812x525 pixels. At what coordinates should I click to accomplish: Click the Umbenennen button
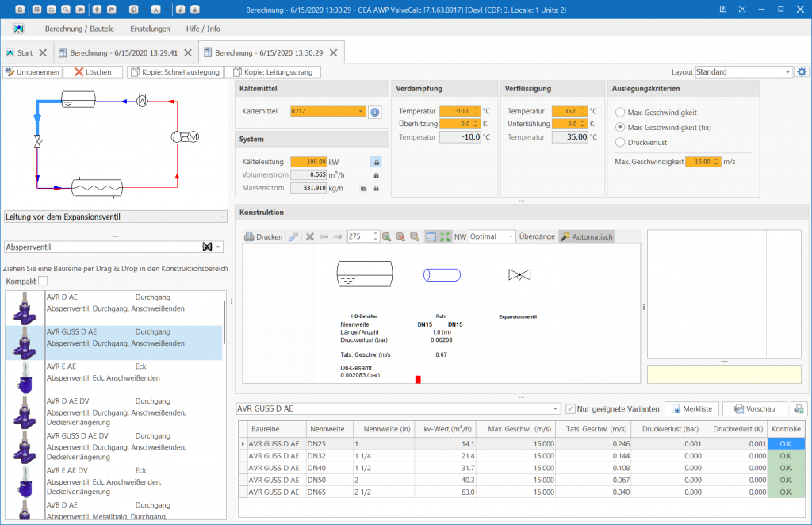coord(33,72)
